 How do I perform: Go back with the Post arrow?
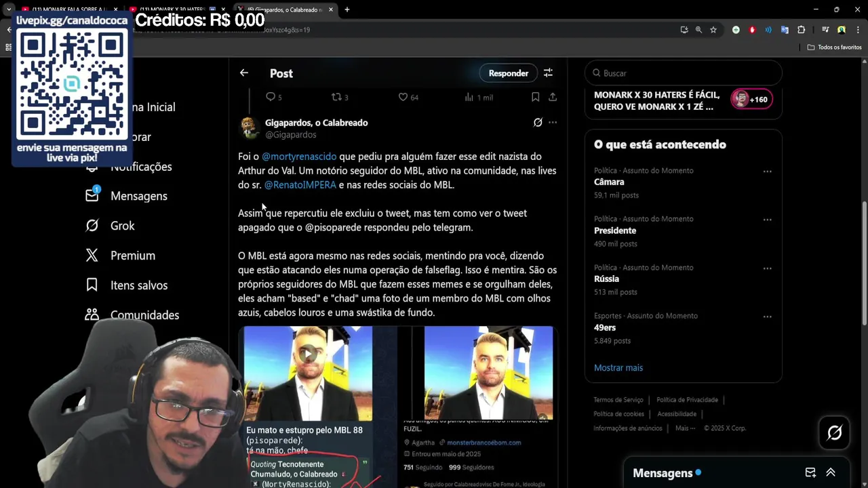point(244,73)
